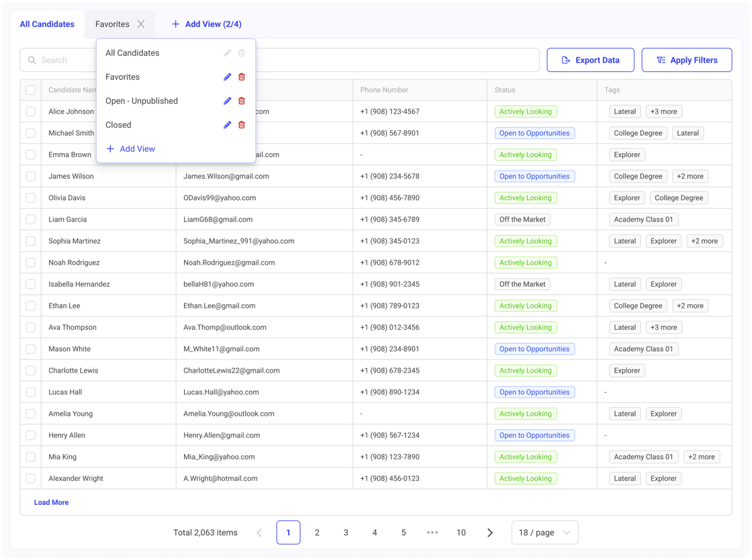Open the 18 / page dropdown
This screenshot has width=752, height=560.
(544, 532)
